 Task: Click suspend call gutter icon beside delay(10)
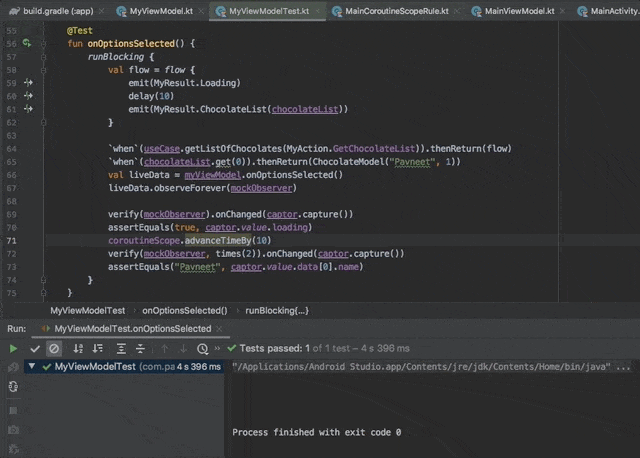click(x=27, y=96)
